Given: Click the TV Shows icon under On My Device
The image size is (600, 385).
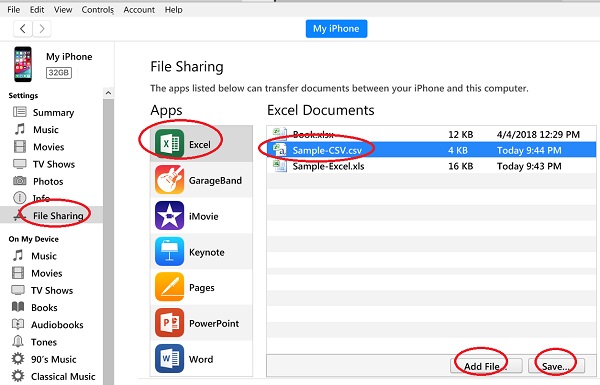Looking at the screenshot, I should pyautogui.click(x=18, y=290).
